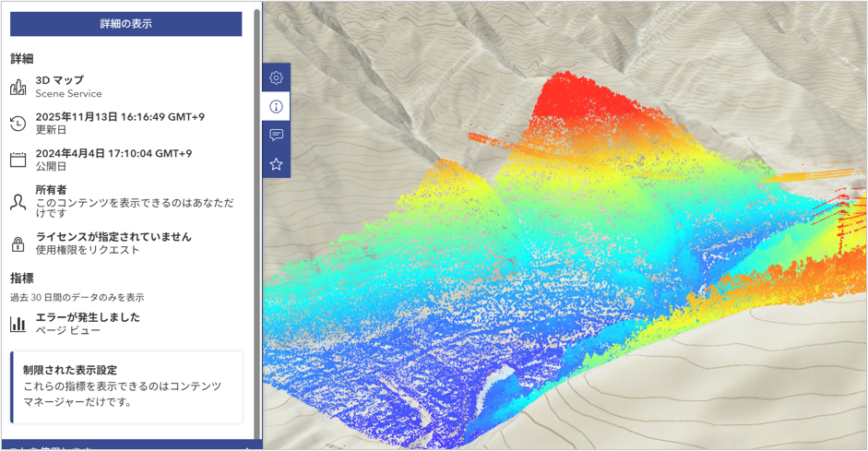
Task: Click the 使用権限をリクエスト link
Action: pyautogui.click(x=88, y=250)
